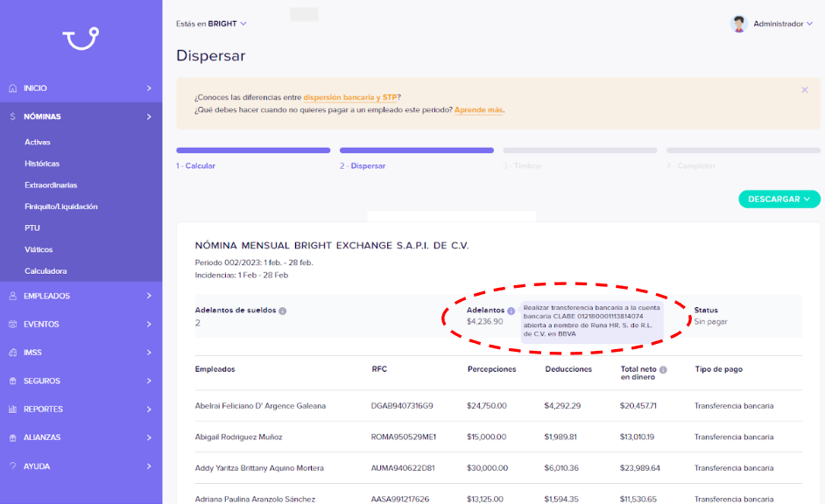Click the Administrador avatar picture
The image size is (825, 504).
[x=738, y=24]
